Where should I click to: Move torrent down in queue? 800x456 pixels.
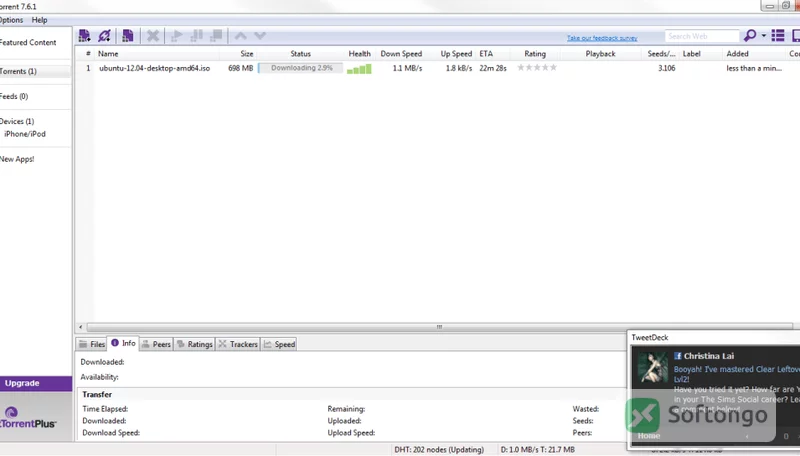[260, 36]
